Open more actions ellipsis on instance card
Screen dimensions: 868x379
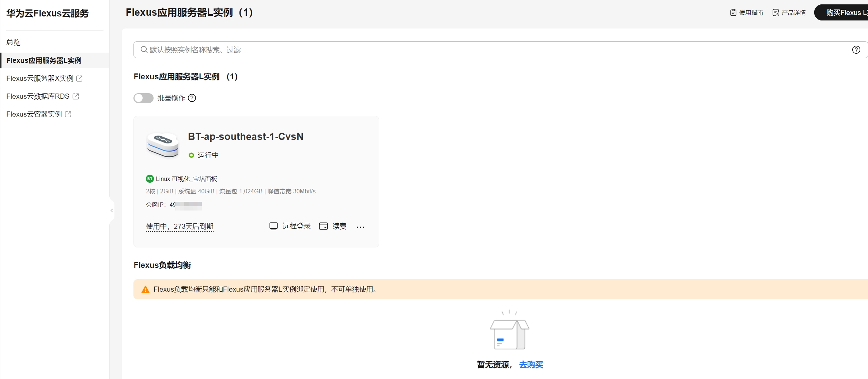coord(360,227)
